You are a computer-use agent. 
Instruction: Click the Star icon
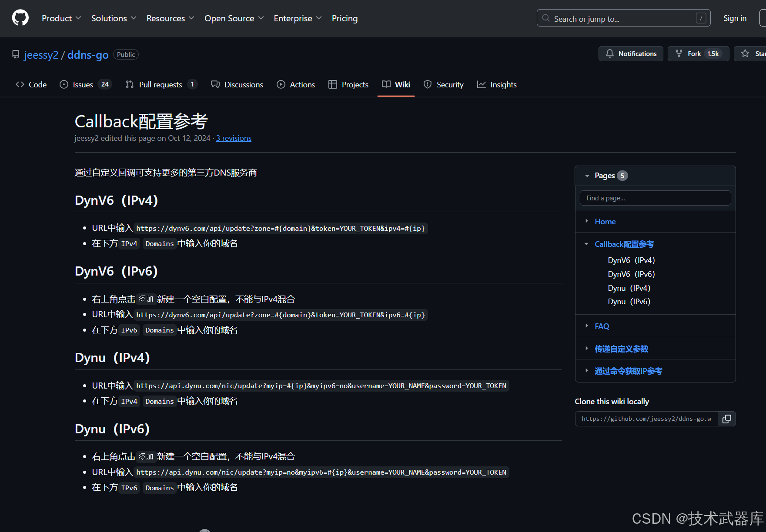tap(745, 53)
